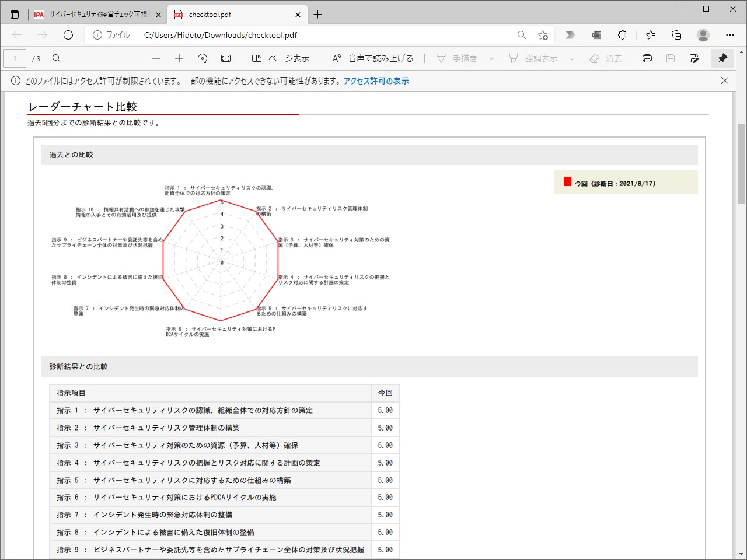Refresh the current page

pos(68,35)
